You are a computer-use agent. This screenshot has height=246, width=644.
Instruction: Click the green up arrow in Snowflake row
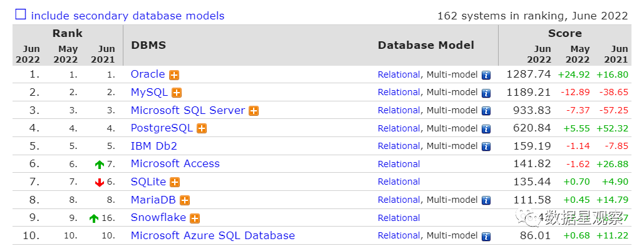[x=93, y=218]
